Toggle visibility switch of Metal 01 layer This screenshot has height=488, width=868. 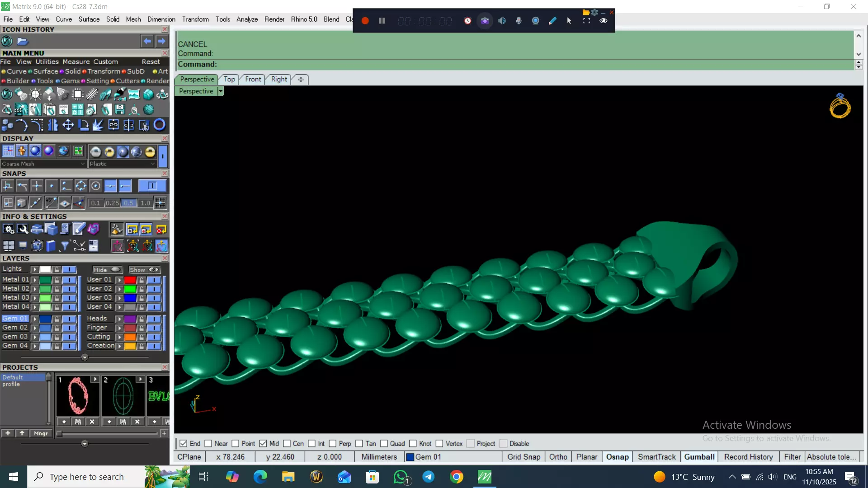69,280
